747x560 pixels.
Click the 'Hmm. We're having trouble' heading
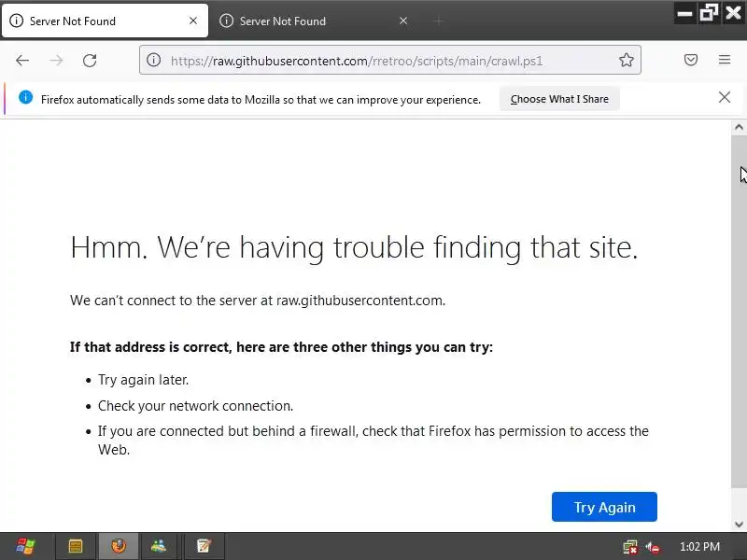(354, 247)
